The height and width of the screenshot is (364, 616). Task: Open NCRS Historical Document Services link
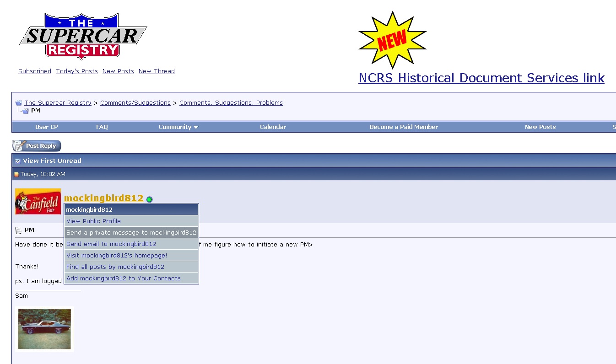pos(481,78)
